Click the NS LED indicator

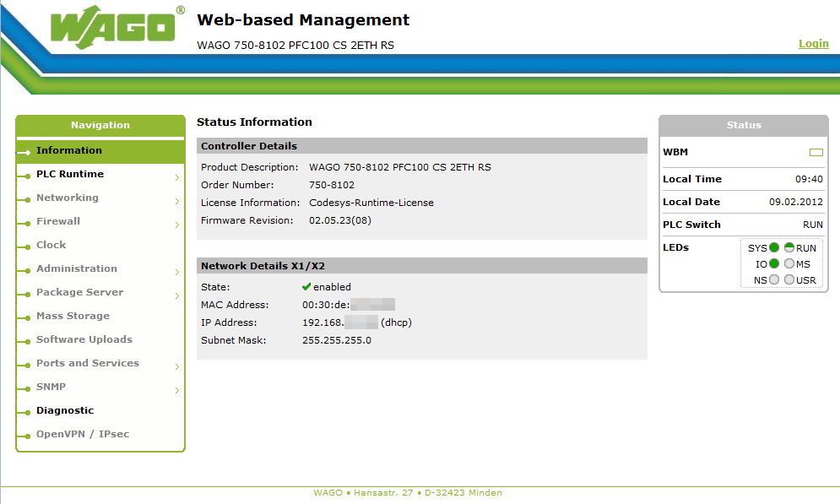pos(774,279)
